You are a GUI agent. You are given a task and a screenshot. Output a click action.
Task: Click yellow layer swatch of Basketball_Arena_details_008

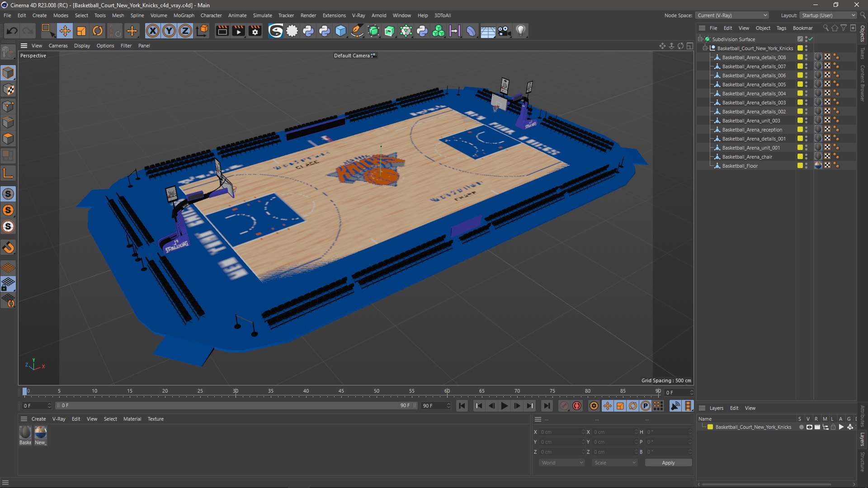pos(800,57)
